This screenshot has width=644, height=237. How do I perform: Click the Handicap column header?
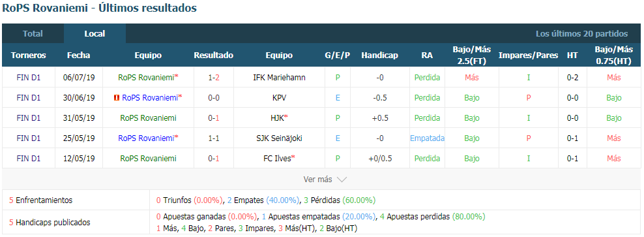tap(379, 55)
